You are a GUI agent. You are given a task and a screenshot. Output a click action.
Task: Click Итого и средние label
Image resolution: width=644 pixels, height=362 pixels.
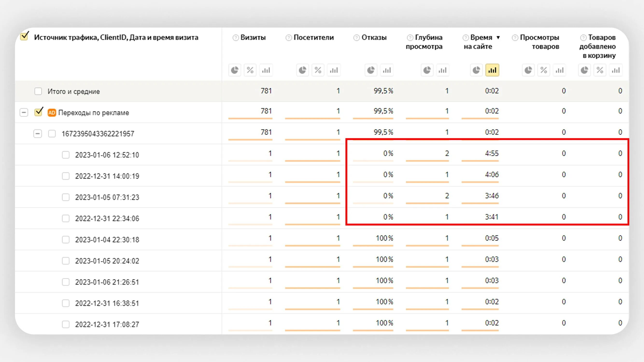coord(73,91)
